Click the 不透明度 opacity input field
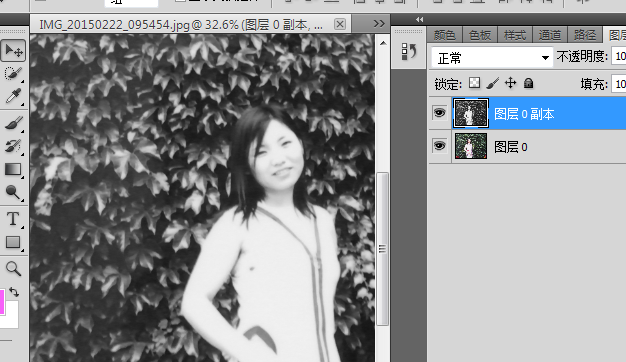 (619, 56)
